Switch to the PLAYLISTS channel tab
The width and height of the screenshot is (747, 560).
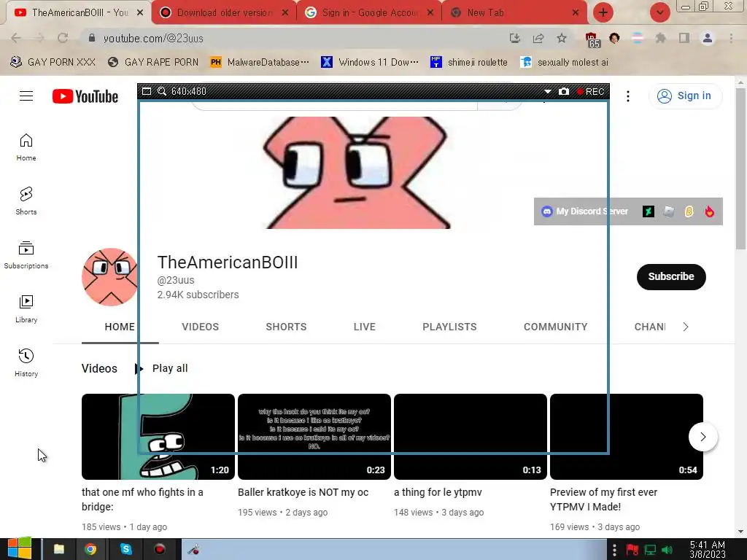pos(449,327)
